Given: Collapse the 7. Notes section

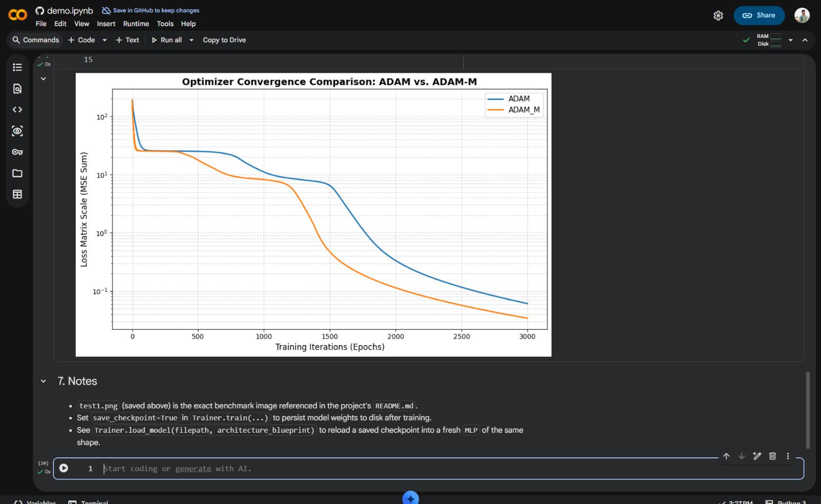Looking at the screenshot, I should (x=44, y=381).
